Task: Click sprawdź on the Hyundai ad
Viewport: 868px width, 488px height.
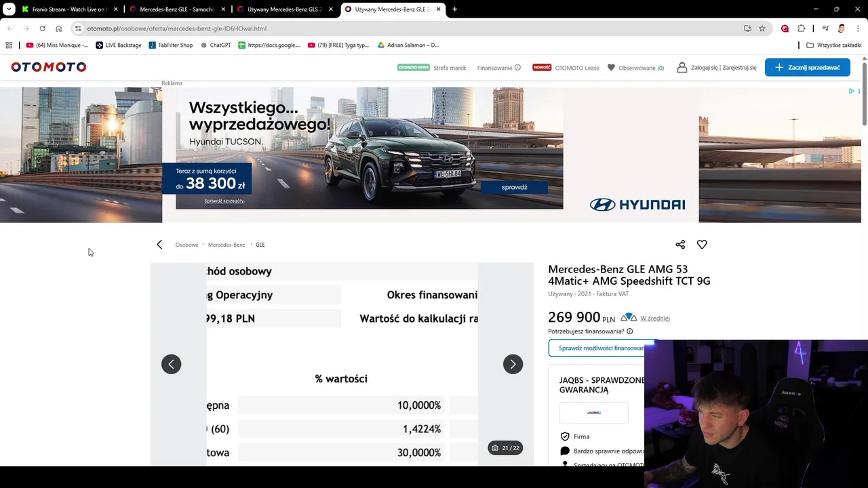Action: pyautogui.click(x=514, y=187)
